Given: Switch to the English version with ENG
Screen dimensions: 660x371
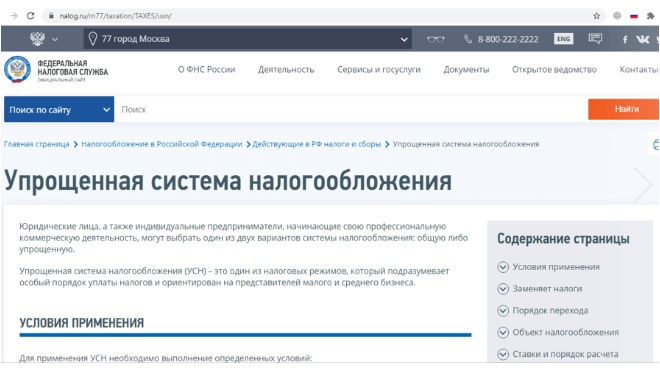Looking at the screenshot, I should click(564, 39).
